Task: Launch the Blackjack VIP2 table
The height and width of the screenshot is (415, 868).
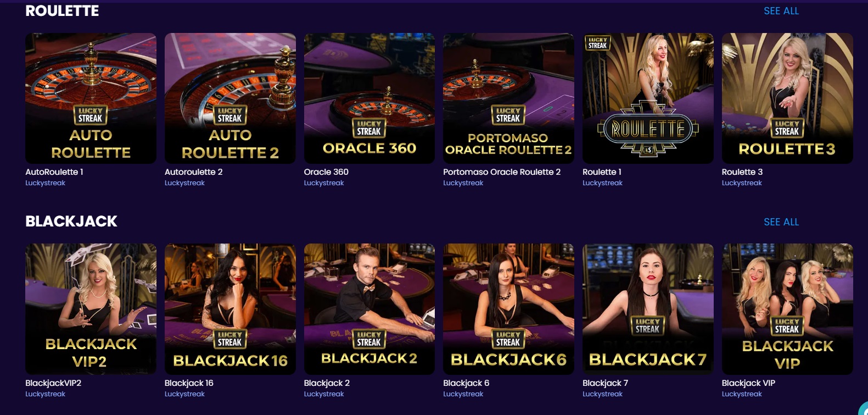Action: click(x=91, y=309)
